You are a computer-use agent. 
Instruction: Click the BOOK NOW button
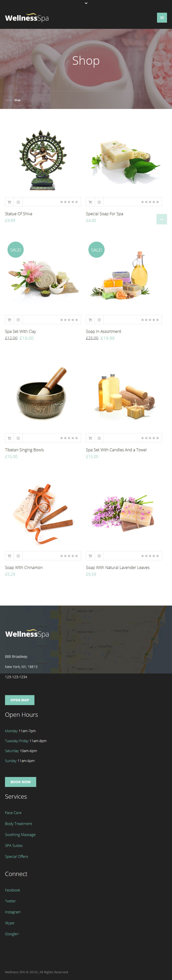pos(20,782)
